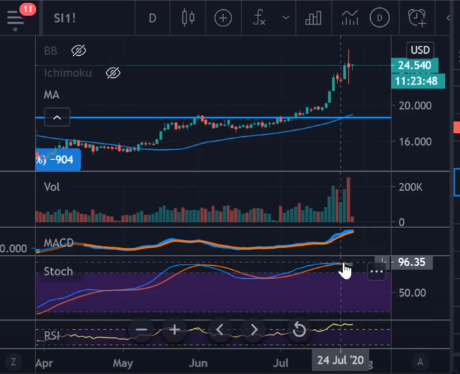Open the indicator templates icon
The height and width of the screenshot is (374, 460).
click(350, 18)
